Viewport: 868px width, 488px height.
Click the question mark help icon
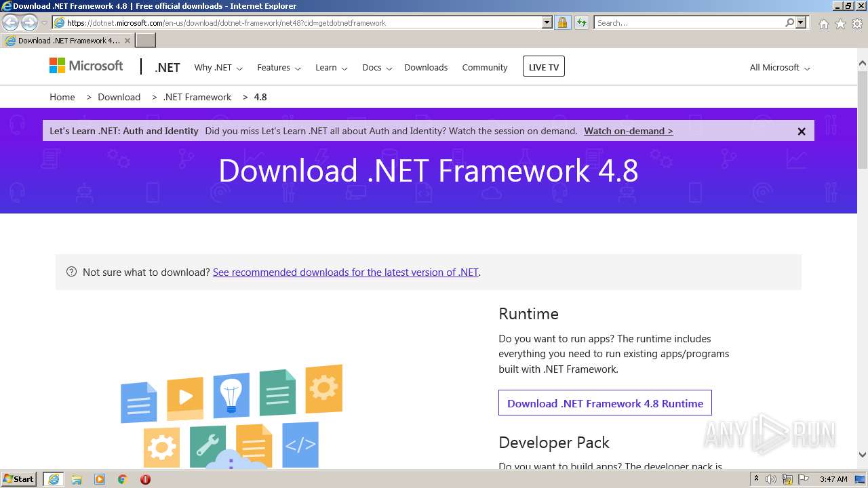point(71,272)
